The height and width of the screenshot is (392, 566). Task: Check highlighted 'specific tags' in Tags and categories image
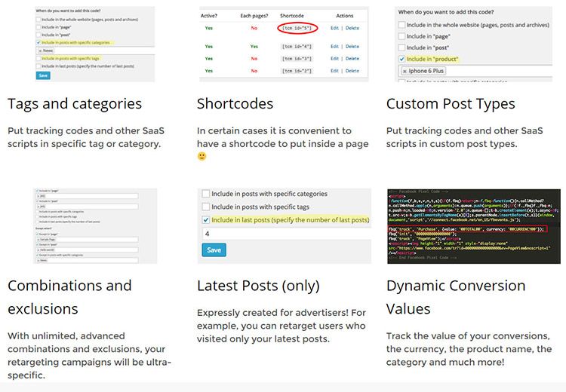tap(38, 58)
